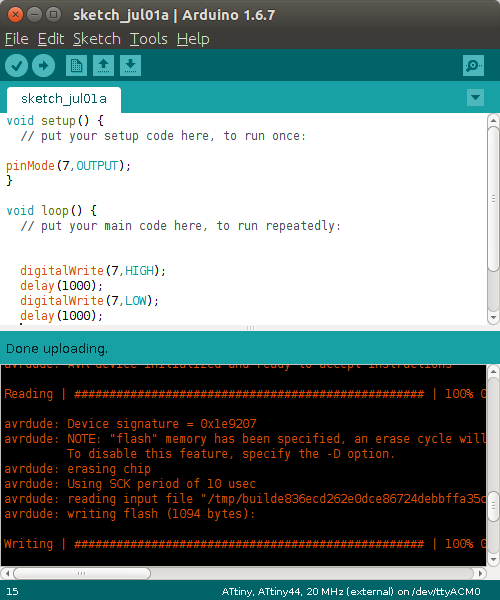Click the '// put your setup code here' comment
Screen dimensions: 500x600
point(163,136)
